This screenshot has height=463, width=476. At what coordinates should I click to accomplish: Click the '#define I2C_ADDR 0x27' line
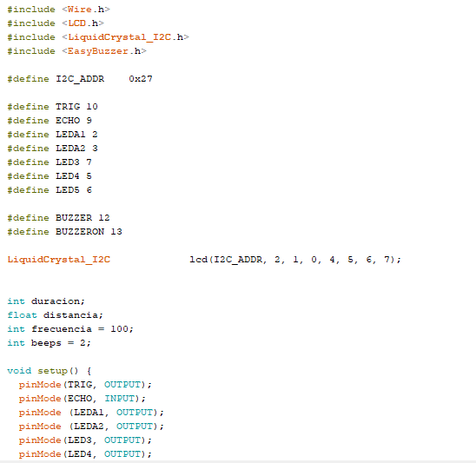tap(80, 79)
